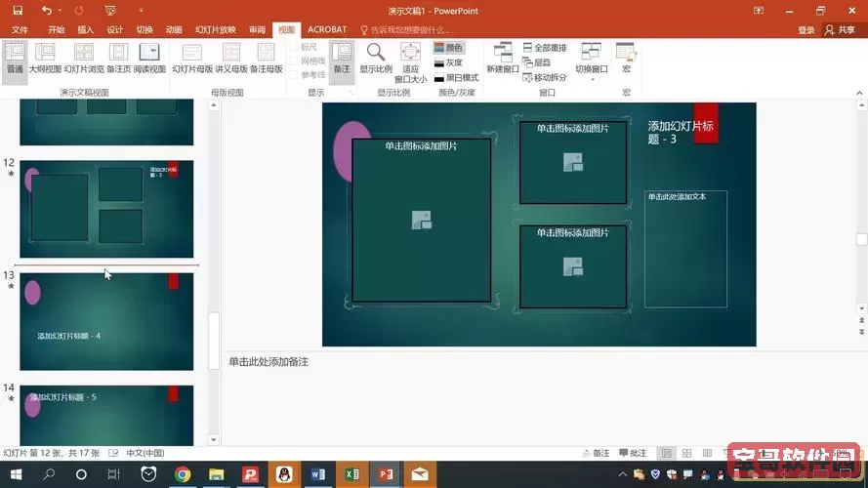Open Reading view (阅读视图)
The image size is (868, 488).
(149, 58)
